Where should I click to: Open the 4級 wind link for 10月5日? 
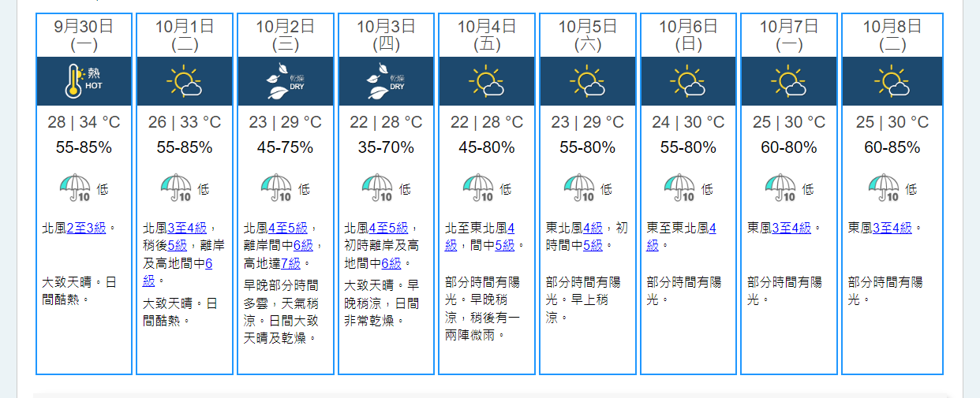point(593,228)
